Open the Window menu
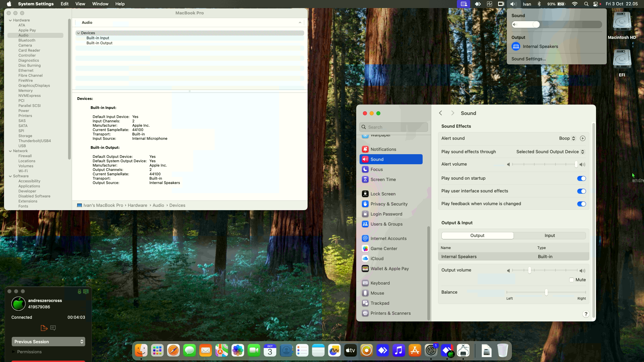This screenshot has width=644, height=362. [100, 4]
